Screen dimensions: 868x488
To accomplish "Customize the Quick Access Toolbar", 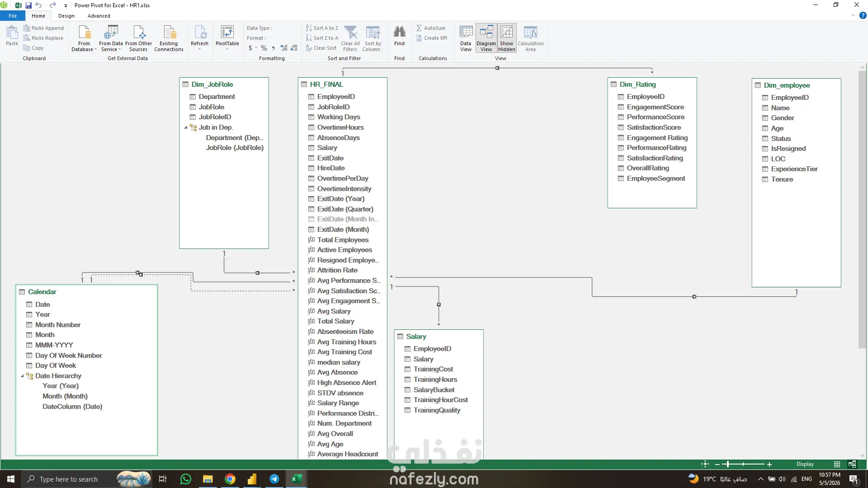I will tap(66, 6).
